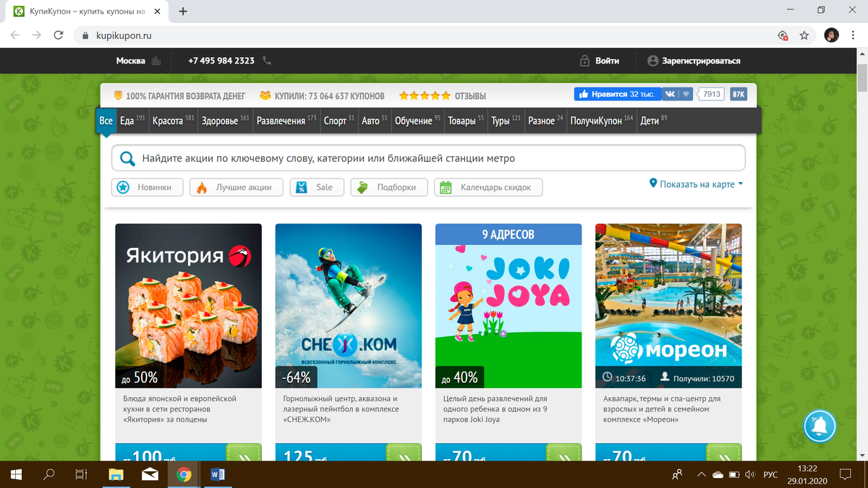Open Word from the taskbar
868x488 pixels.
tap(217, 474)
